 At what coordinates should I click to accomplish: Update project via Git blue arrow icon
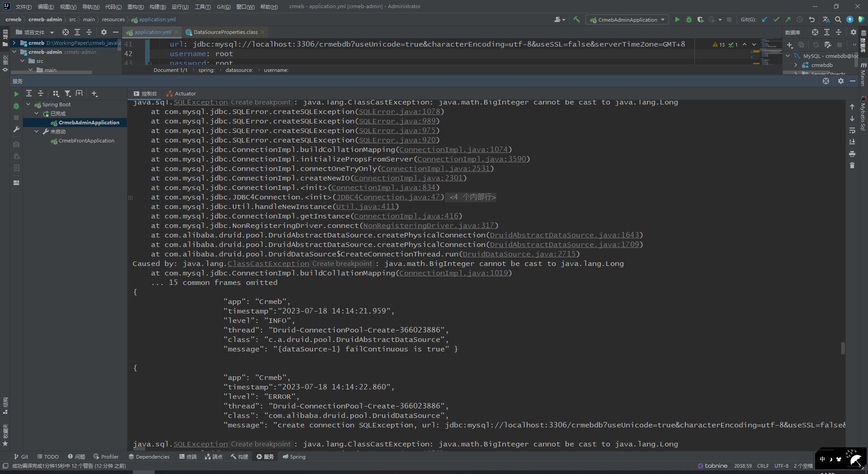(764, 19)
